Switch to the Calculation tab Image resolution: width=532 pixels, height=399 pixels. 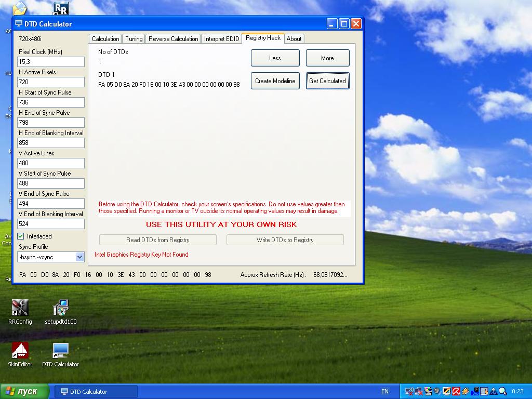point(105,39)
